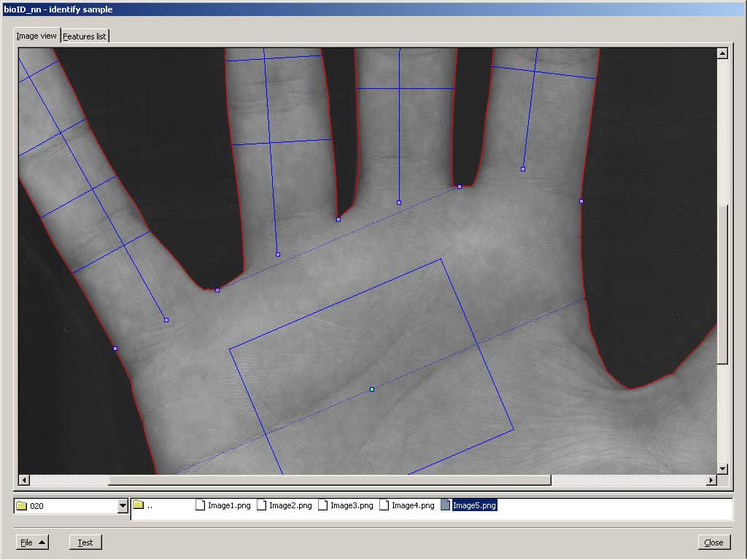
Task: Open the parent folder entry
Action: point(144,505)
